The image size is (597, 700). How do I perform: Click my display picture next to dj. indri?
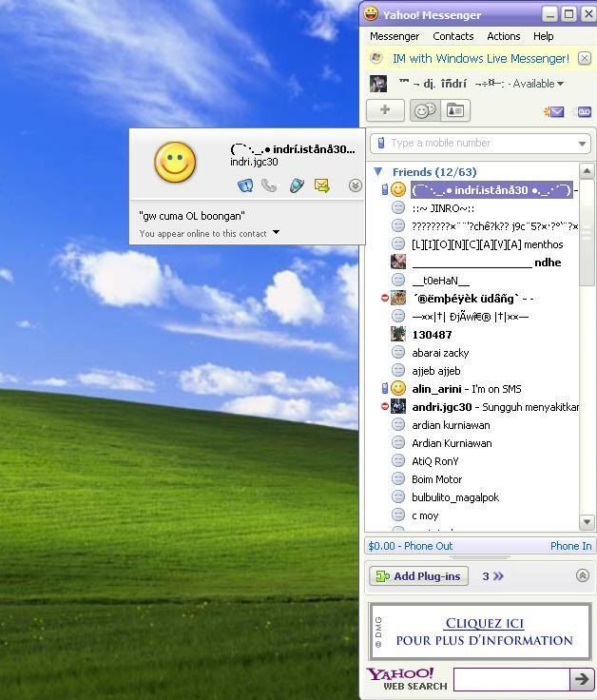pyautogui.click(x=378, y=84)
